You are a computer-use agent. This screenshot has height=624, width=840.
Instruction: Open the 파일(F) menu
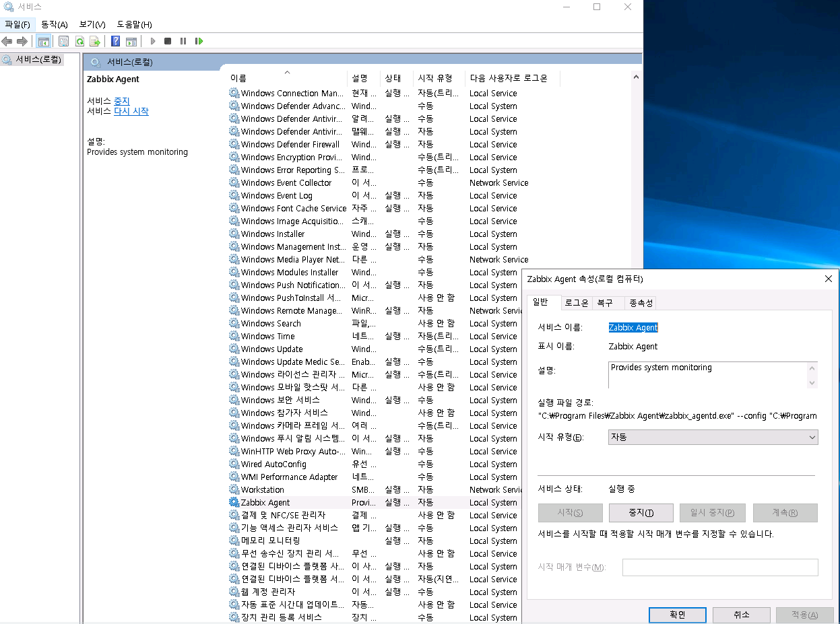(x=18, y=24)
